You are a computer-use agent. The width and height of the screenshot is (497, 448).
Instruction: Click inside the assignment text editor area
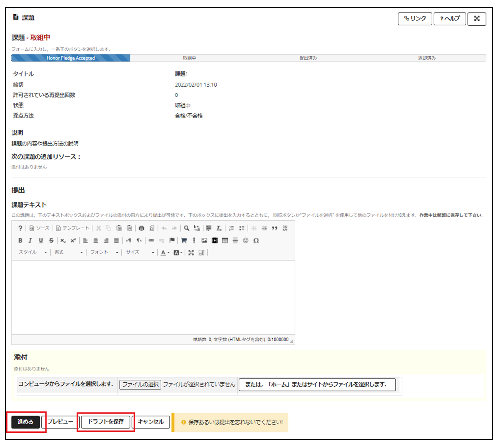coord(153,297)
